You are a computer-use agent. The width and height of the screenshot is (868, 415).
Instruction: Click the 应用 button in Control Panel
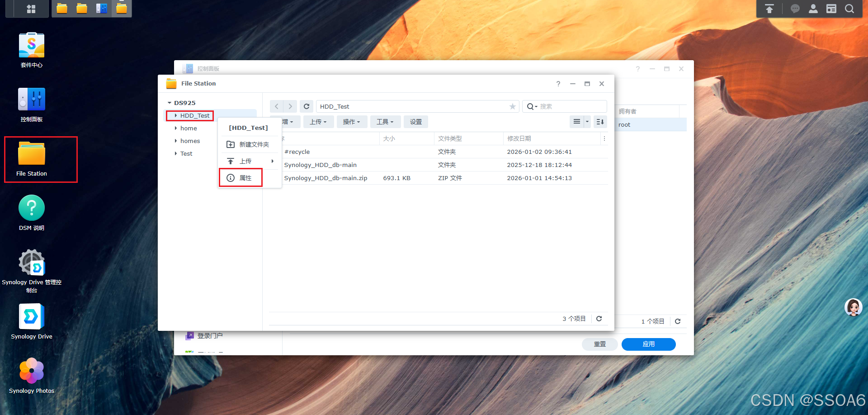tap(649, 344)
